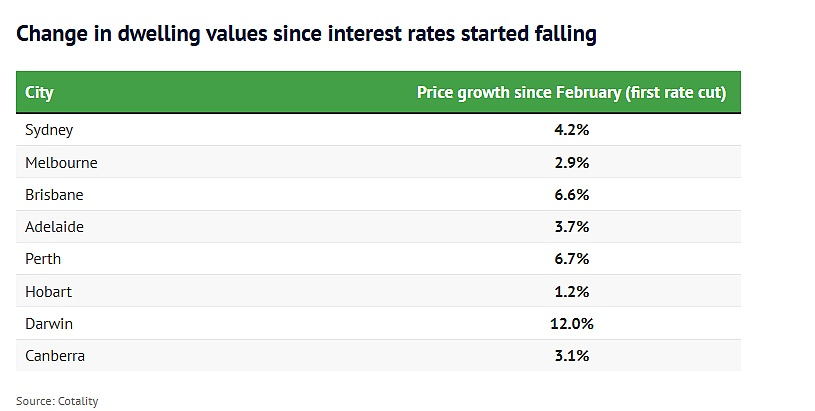815x411 pixels.
Task: Click Hobart's 1.2% growth value
Action: (x=572, y=291)
